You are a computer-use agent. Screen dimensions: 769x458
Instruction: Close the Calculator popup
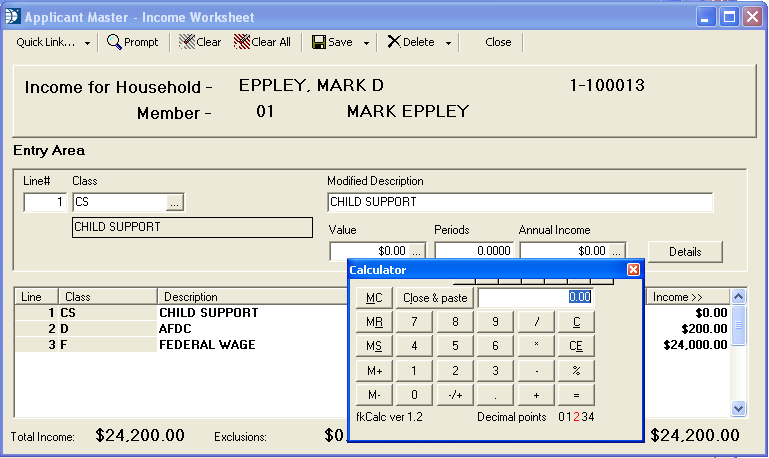633,270
